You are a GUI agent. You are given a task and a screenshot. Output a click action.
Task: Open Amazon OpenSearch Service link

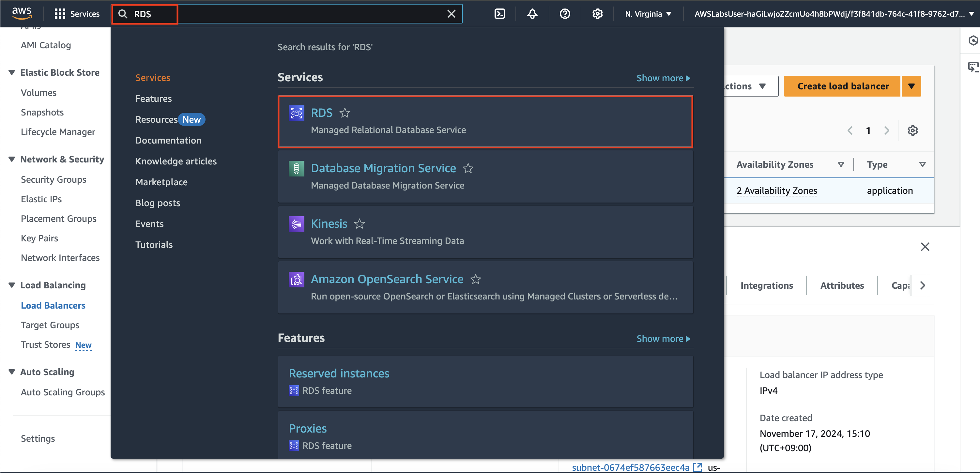point(387,279)
